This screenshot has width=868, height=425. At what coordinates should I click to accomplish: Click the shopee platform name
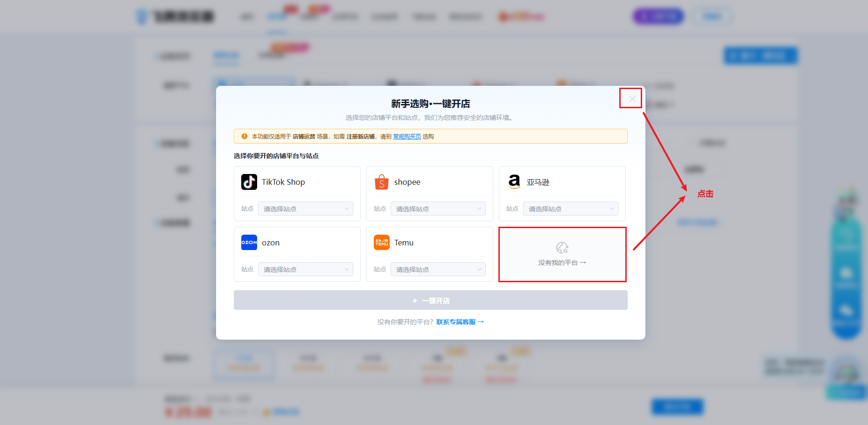pos(407,182)
